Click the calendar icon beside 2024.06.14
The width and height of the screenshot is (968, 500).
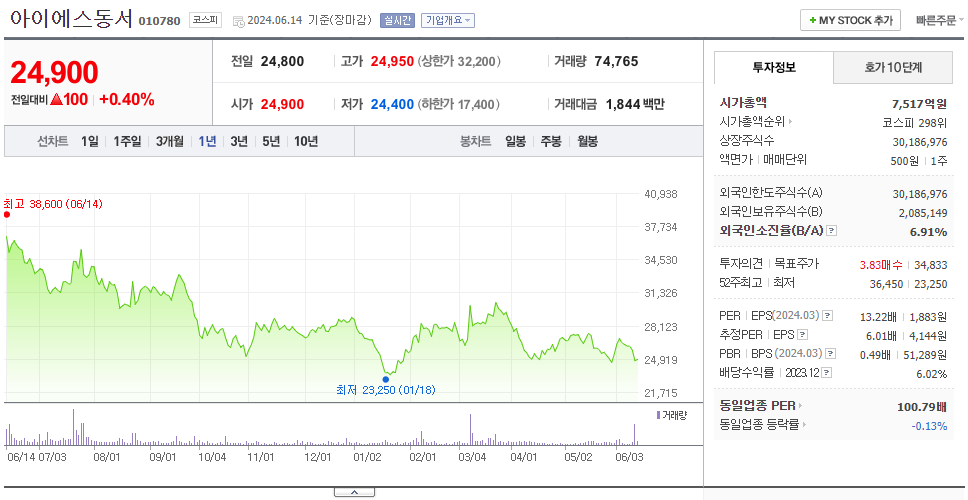238,21
